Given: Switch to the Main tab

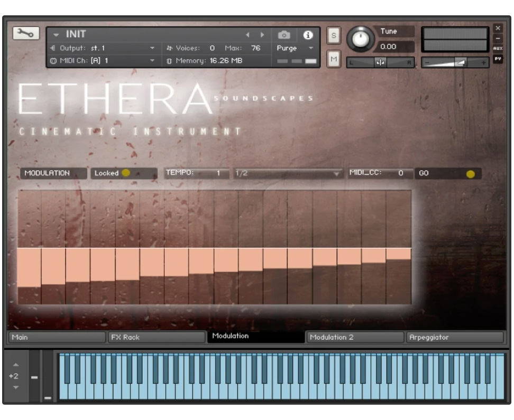Looking at the screenshot, I should point(57,337).
